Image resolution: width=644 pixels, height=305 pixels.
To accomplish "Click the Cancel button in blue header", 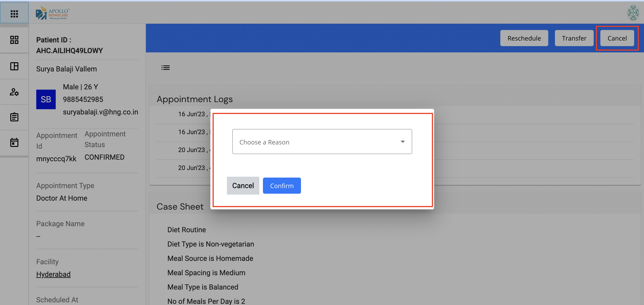I will pyautogui.click(x=617, y=38).
